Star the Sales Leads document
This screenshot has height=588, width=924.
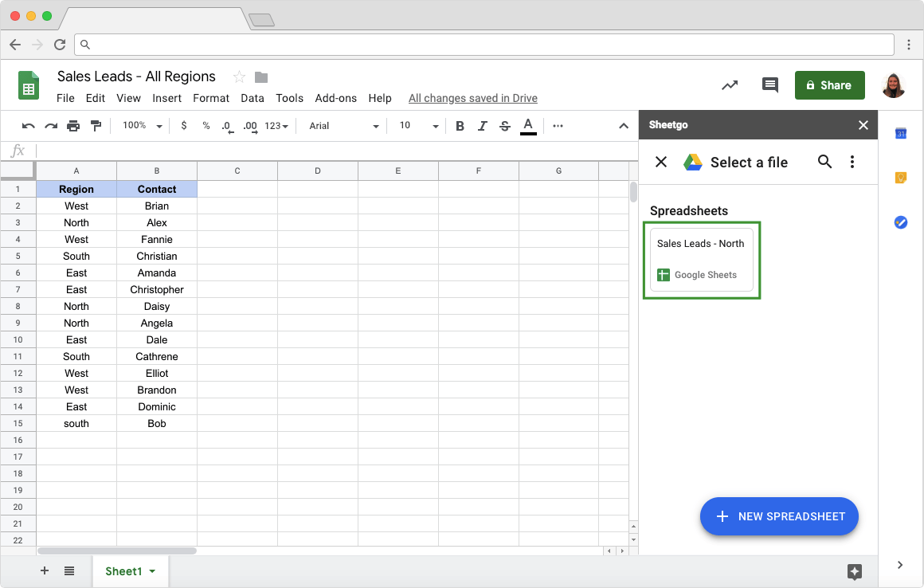239,76
